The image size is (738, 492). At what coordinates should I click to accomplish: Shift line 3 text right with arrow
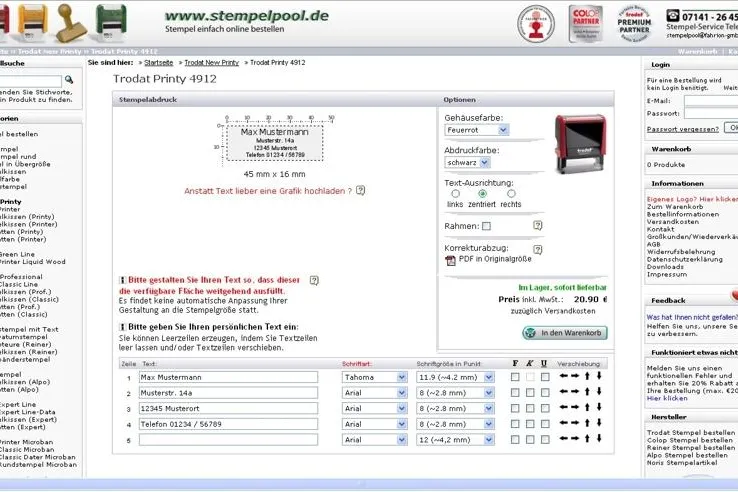pos(575,407)
